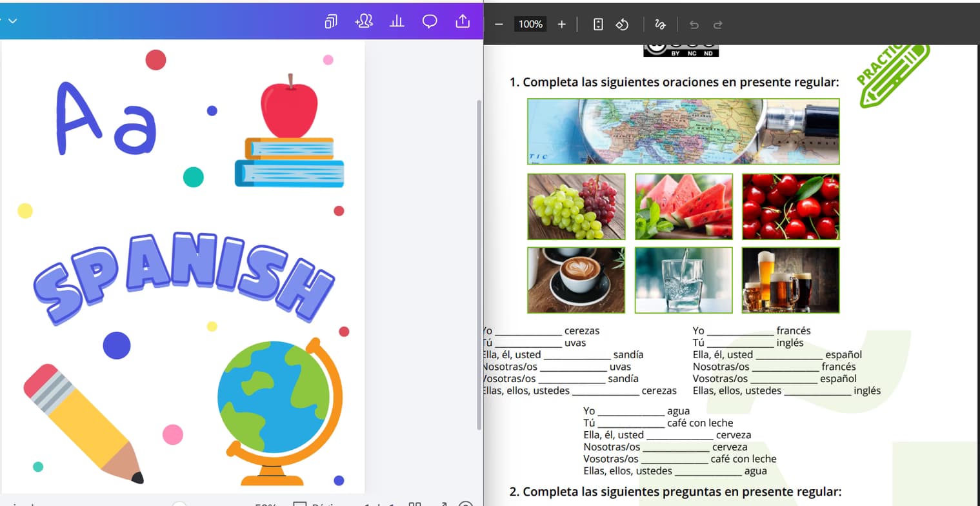Select the Draw ink annotation tool
The height and width of the screenshot is (506, 980).
click(659, 24)
